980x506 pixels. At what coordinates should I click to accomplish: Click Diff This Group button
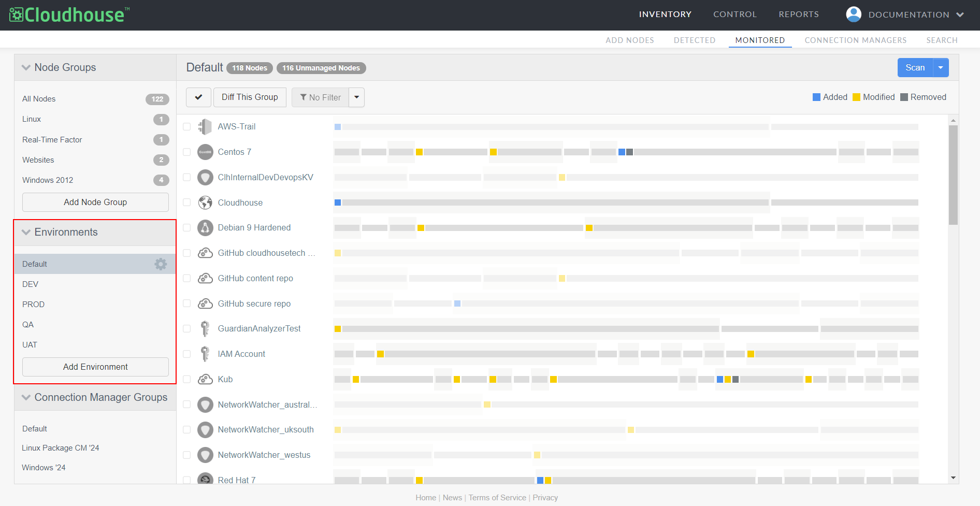click(250, 97)
